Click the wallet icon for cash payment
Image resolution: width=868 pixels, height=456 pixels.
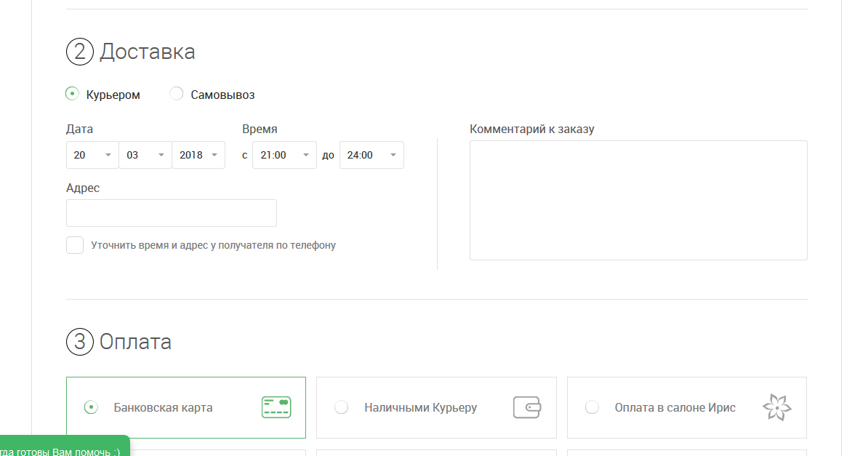click(x=527, y=407)
